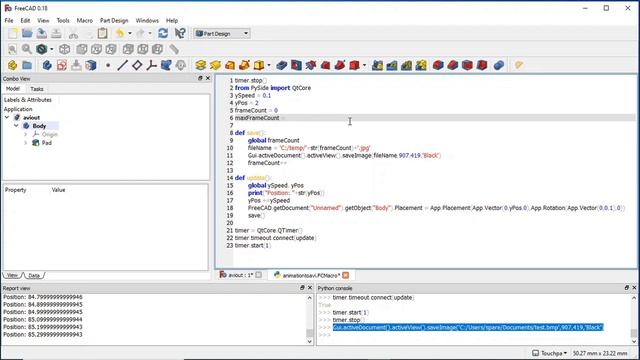Click the maxFrameCount line in the editor

click(x=434, y=118)
